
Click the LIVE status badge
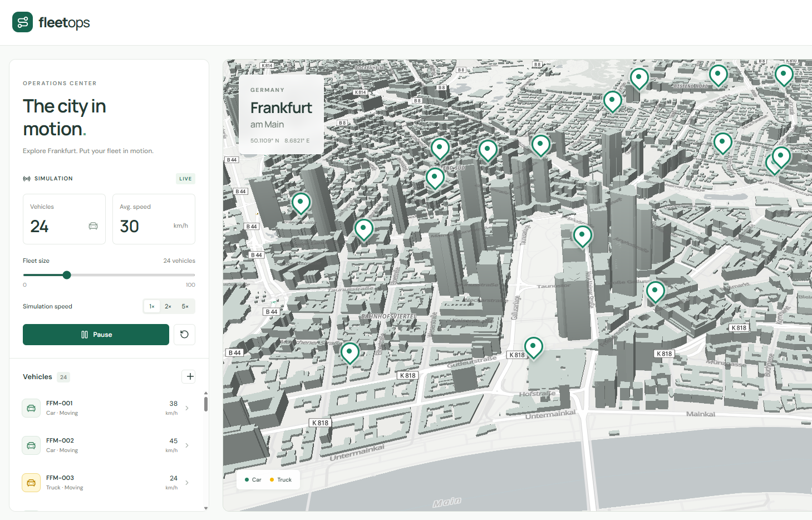185,179
